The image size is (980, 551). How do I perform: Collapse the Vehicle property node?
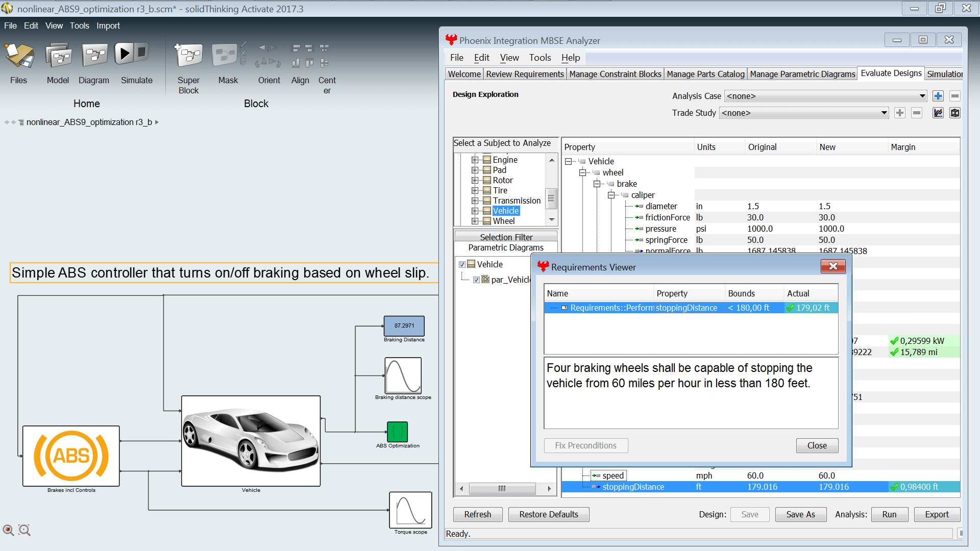[x=568, y=161]
